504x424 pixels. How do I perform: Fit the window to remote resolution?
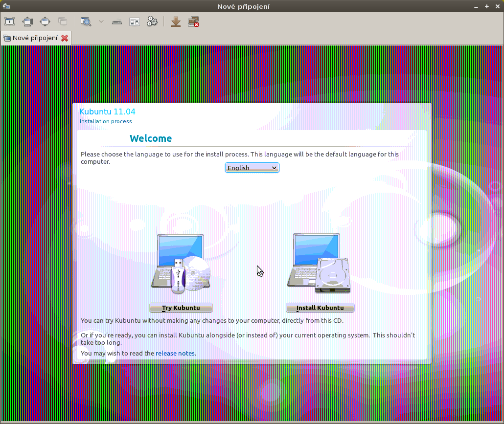tap(10, 22)
